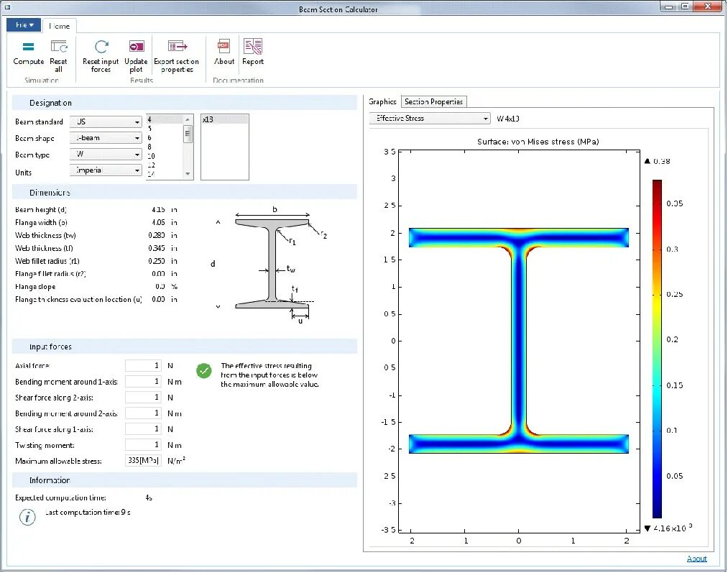
Task: Click the Update plot icon
Action: tap(136, 47)
